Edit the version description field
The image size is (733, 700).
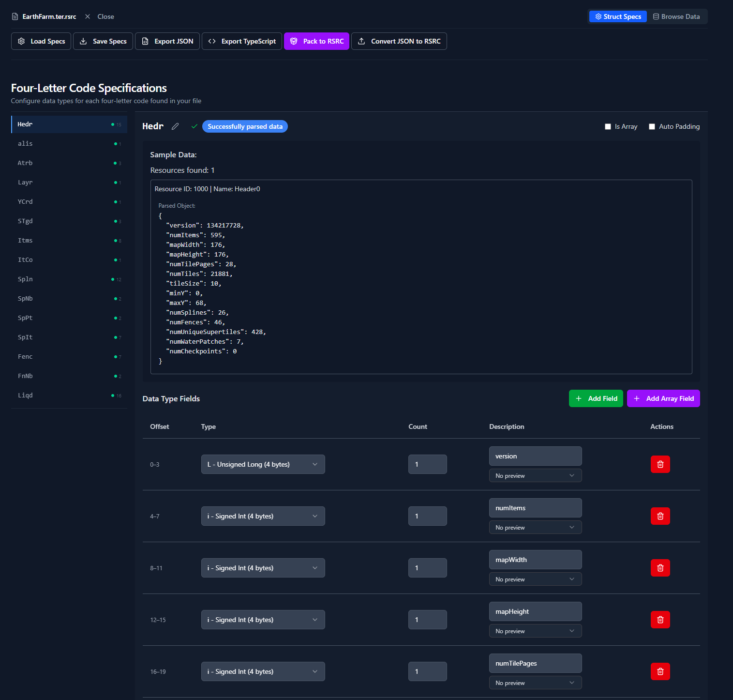(535, 456)
